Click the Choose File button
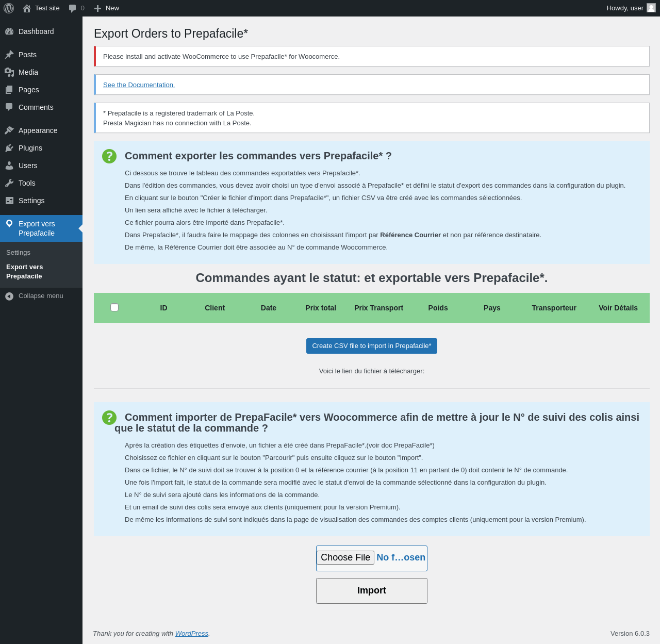Image resolution: width=660 pixels, height=644 pixels. click(345, 557)
